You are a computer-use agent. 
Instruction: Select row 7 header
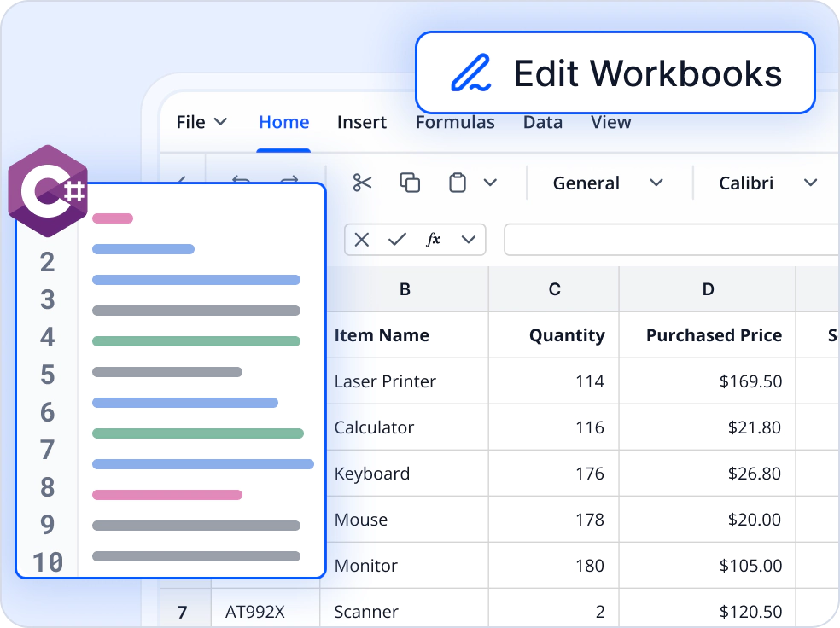tap(185, 608)
